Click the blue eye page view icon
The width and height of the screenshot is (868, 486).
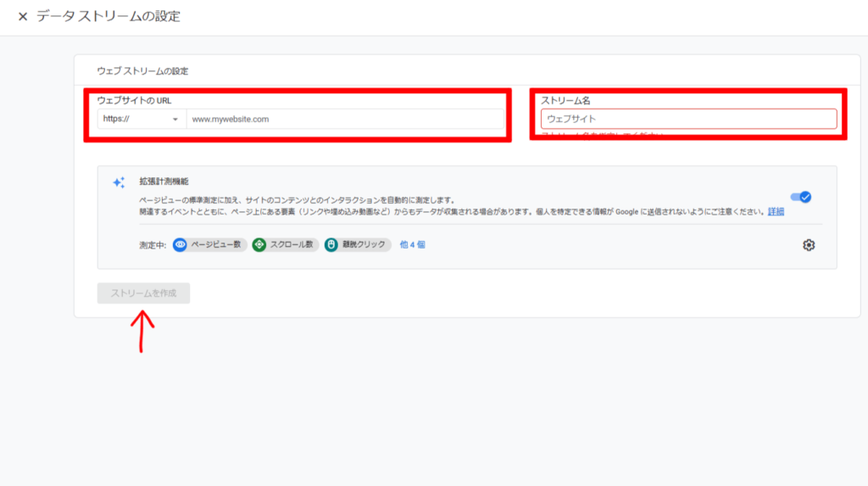tap(180, 244)
